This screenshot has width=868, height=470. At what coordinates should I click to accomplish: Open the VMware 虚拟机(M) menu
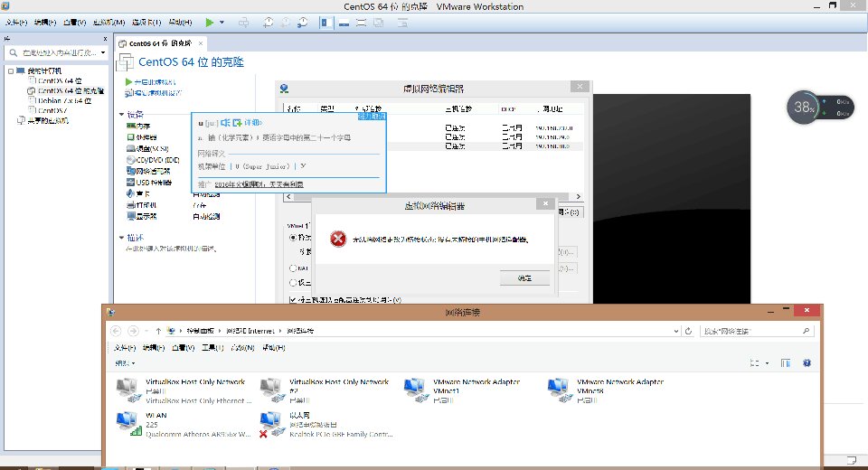point(108,23)
